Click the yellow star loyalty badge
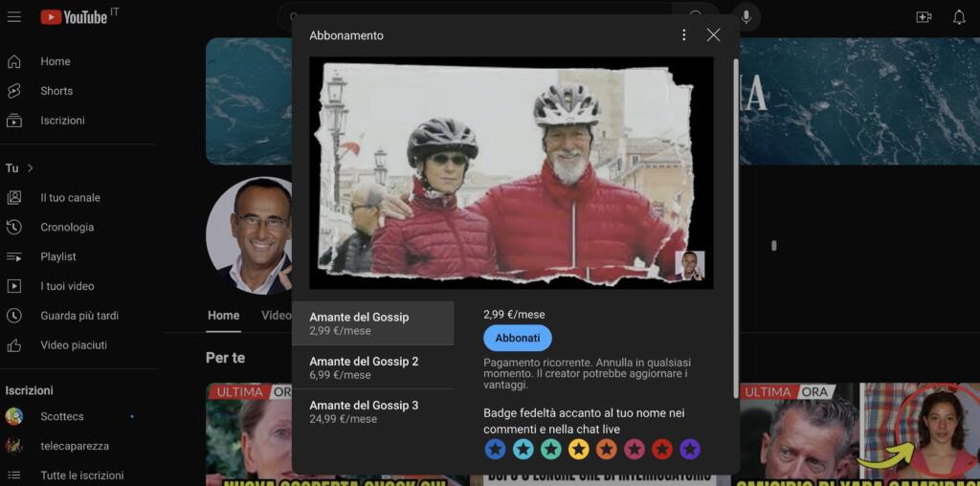This screenshot has width=980, height=486. (x=578, y=449)
